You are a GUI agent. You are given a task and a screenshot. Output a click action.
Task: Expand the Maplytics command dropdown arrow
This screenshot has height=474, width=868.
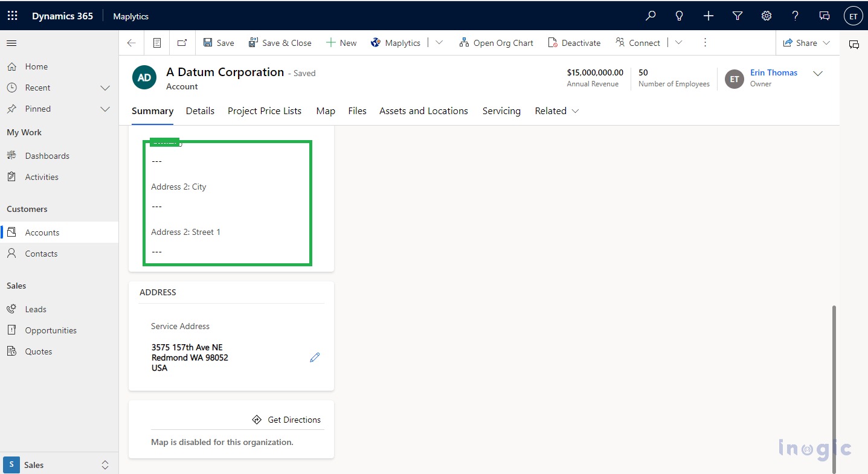[x=439, y=43]
